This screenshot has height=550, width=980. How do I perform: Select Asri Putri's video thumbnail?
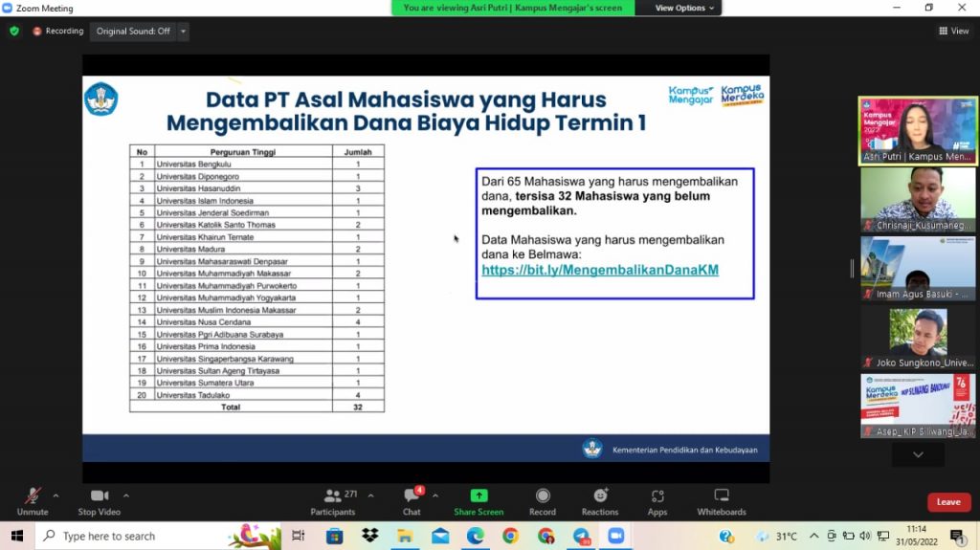917,131
